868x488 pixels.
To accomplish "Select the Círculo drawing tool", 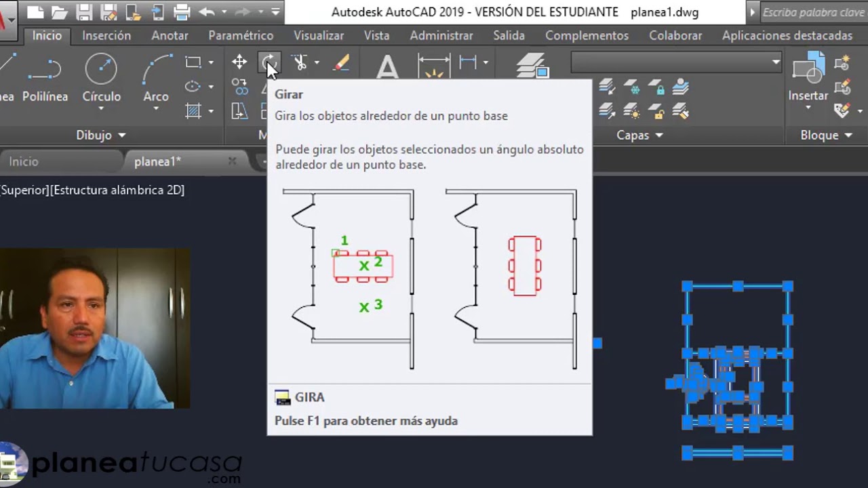I will pyautogui.click(x=101, y=78).
